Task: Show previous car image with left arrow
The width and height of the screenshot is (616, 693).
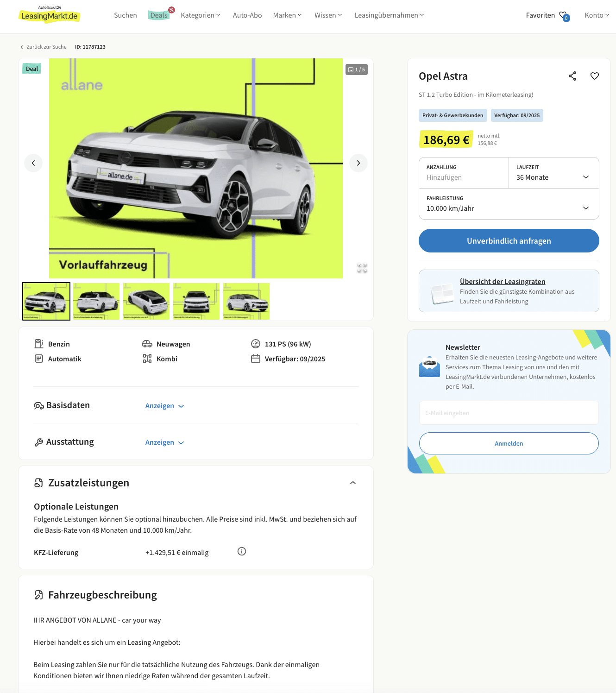Action: point(33,163)
